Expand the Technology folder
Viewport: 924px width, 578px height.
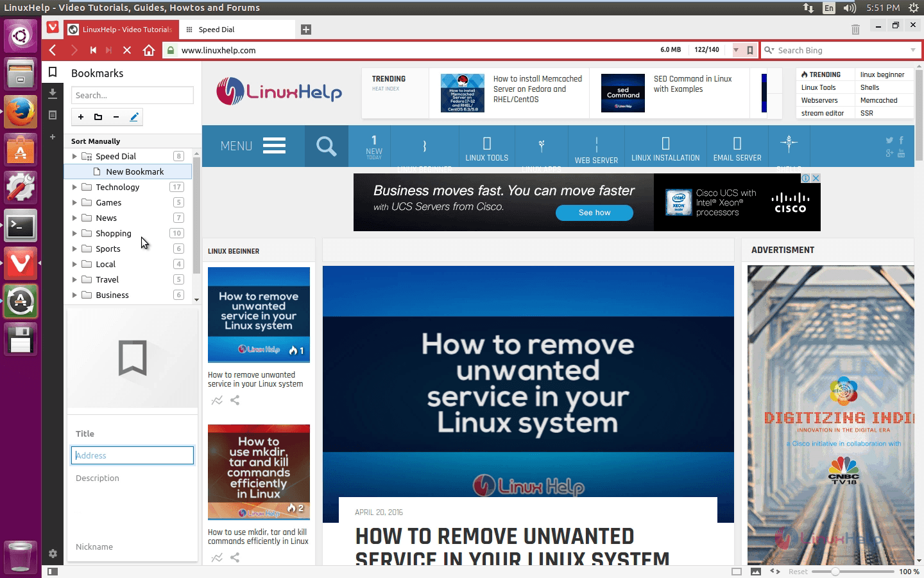pos(74,187)
